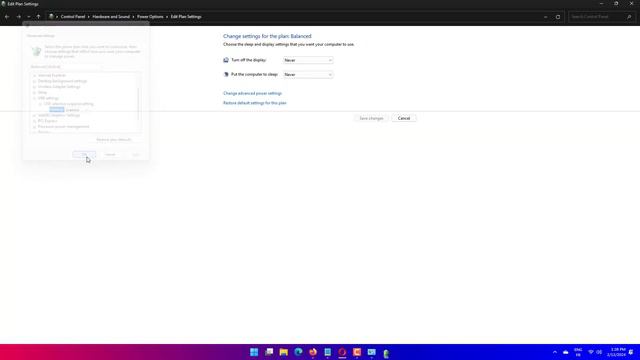Click Restore default settings for this plan
Viewport: 640px width, 360px height.
click(x=255, y=103)
